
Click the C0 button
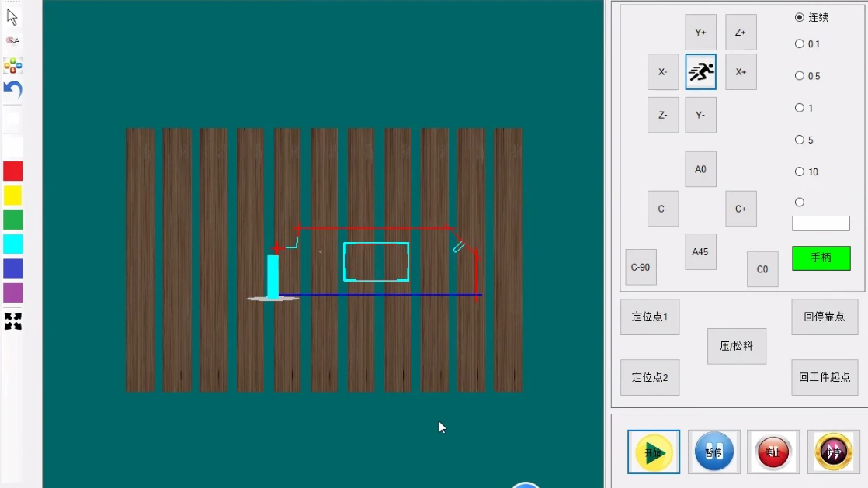click(x=762, y=269)
